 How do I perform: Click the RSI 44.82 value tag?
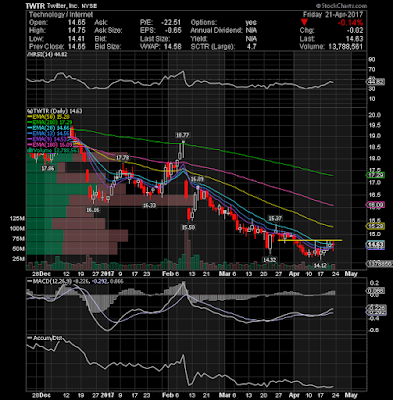coord(376,82)
